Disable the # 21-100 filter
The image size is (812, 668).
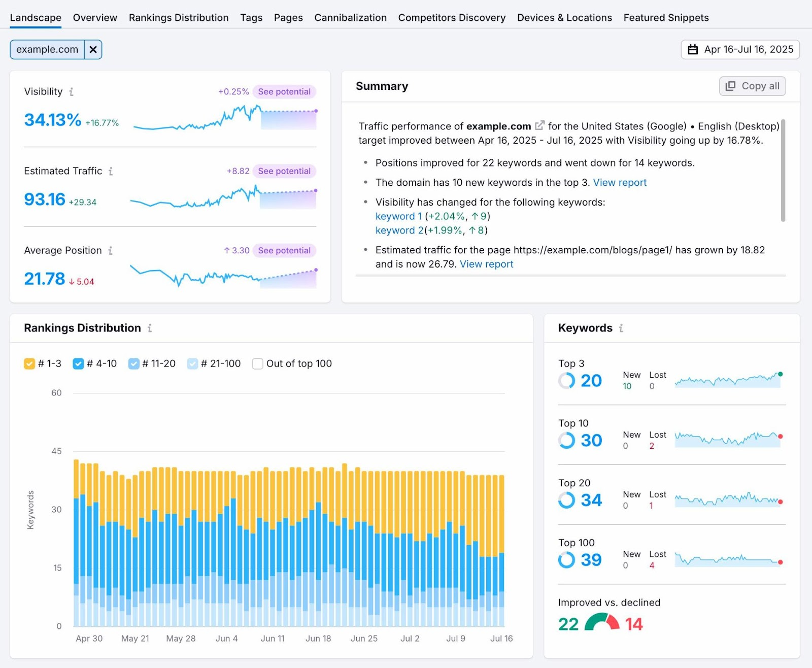coord(193,363)
